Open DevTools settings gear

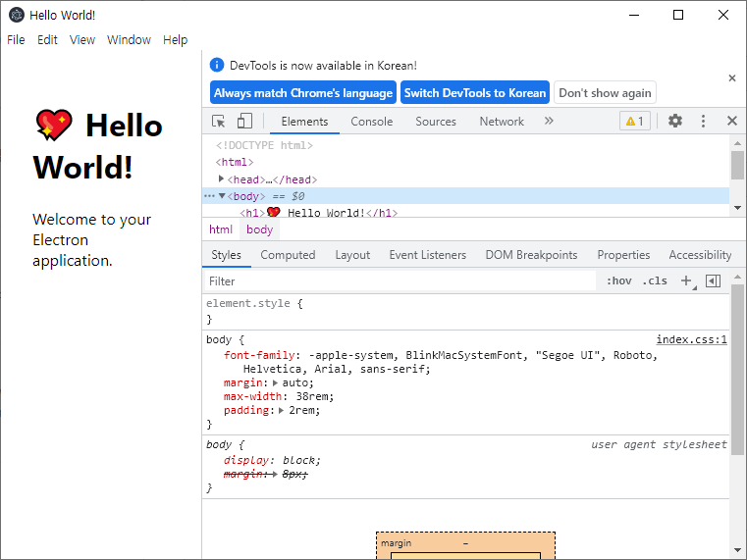click(x=675, y=121)
